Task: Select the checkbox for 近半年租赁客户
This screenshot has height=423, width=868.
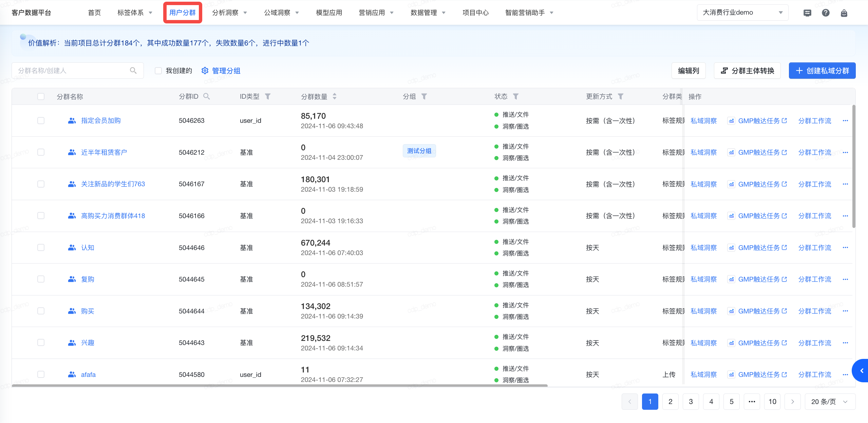Action: (41, 152)
